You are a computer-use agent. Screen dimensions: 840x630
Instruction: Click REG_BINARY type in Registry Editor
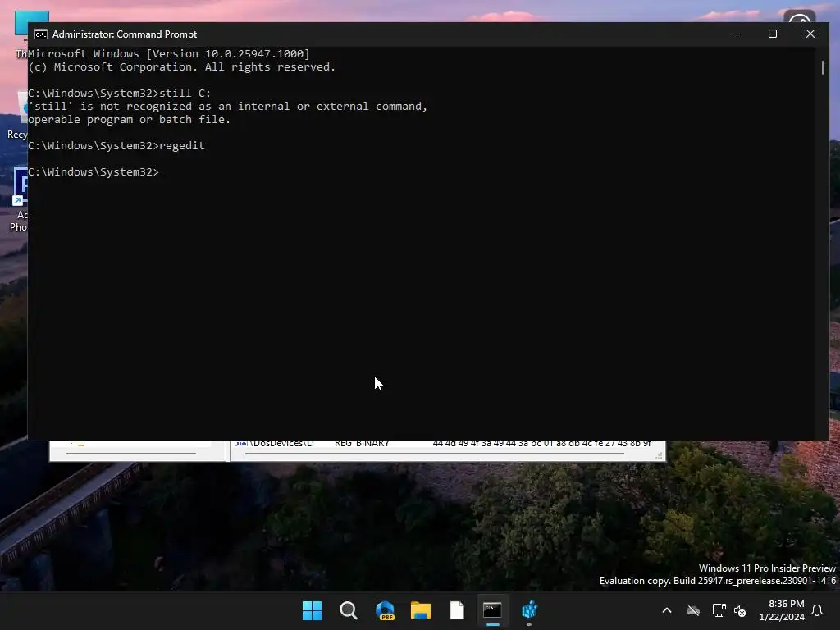pyautogui.click(x=362, y=443)
